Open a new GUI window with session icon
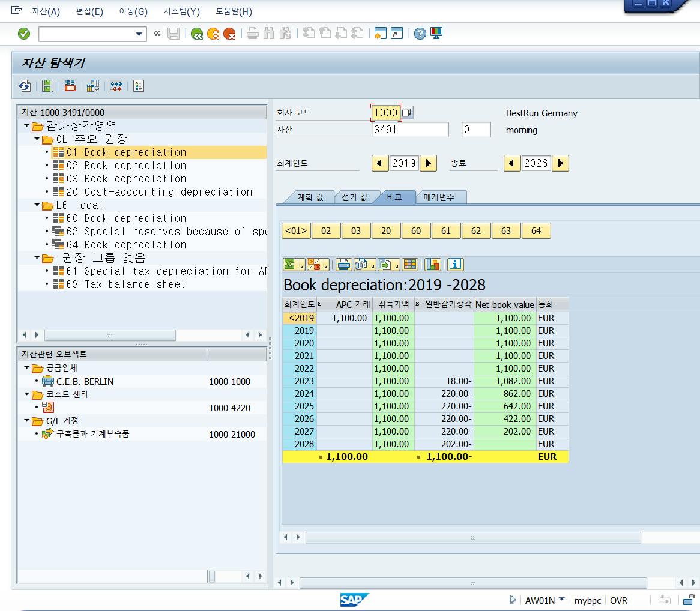 (x=380, y=34)
